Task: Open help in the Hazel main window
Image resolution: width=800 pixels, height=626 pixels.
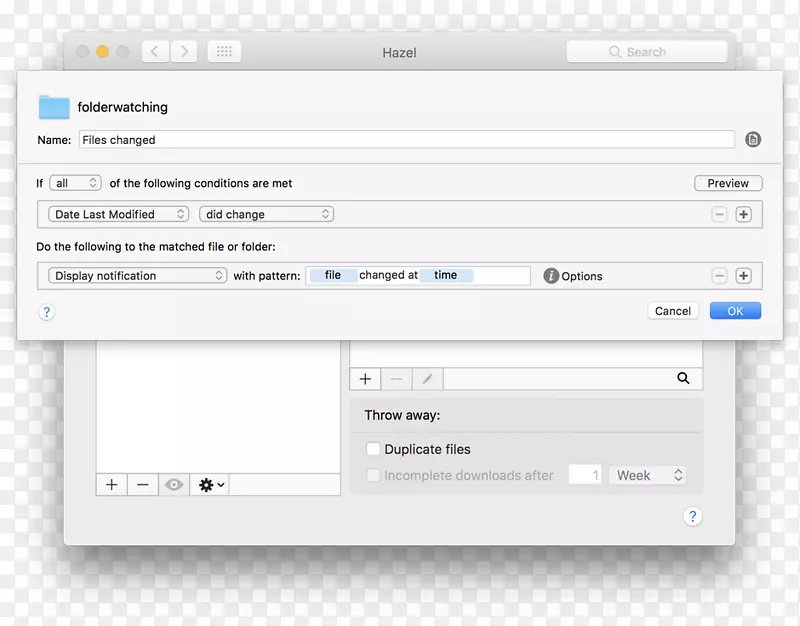Action: click(692, 516)
